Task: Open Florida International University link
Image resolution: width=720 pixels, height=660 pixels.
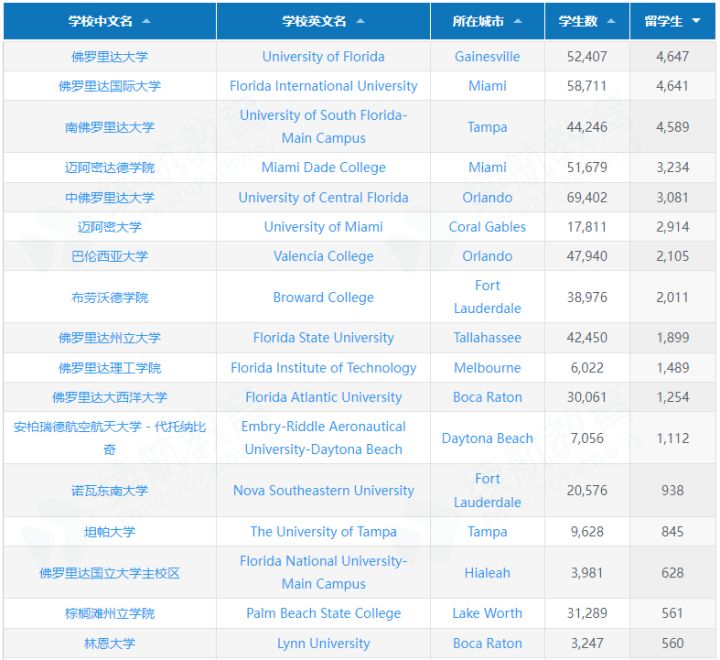Action: [x=323, y=86]
